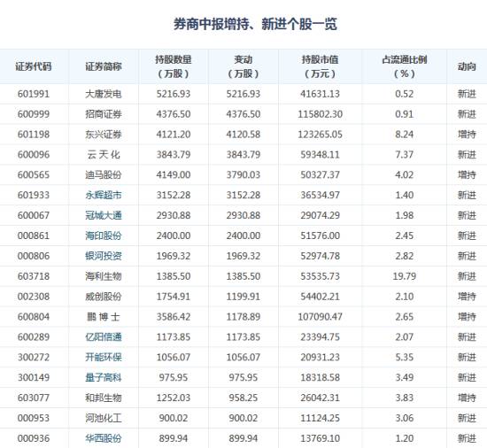
Task: Click the 大唐发电 name cell
Action: point(104,94)
